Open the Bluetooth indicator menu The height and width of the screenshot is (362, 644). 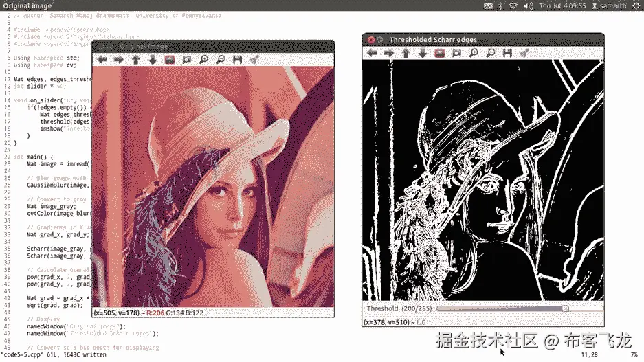point(500,5)
